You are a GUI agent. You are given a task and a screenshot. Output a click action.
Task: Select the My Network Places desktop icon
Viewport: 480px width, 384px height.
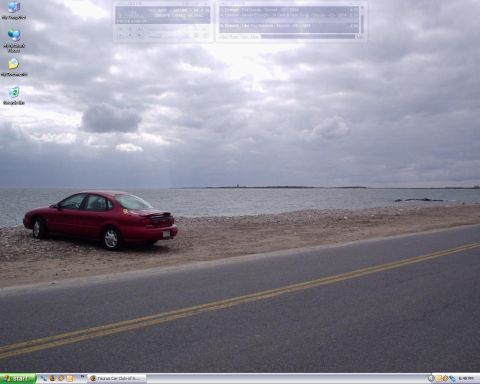(x=14, y=40)
